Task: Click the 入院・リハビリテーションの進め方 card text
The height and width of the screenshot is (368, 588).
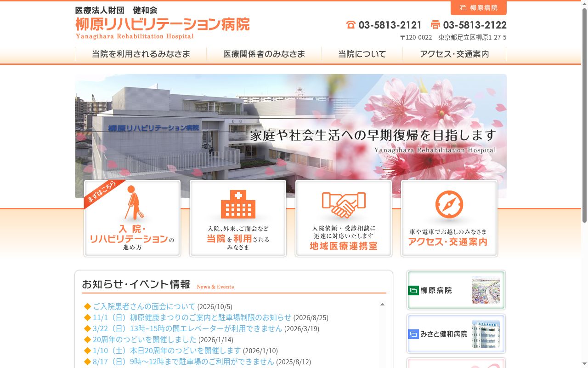Action: click(x=132, y=237)
